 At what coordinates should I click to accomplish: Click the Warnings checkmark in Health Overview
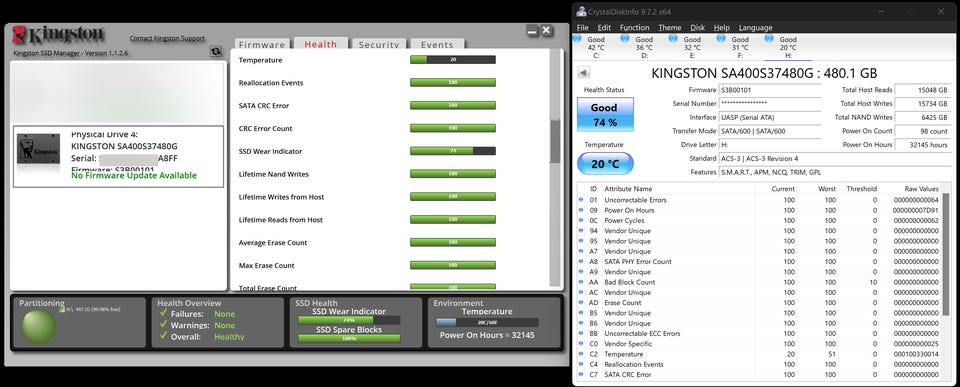(x=163, y=325)
